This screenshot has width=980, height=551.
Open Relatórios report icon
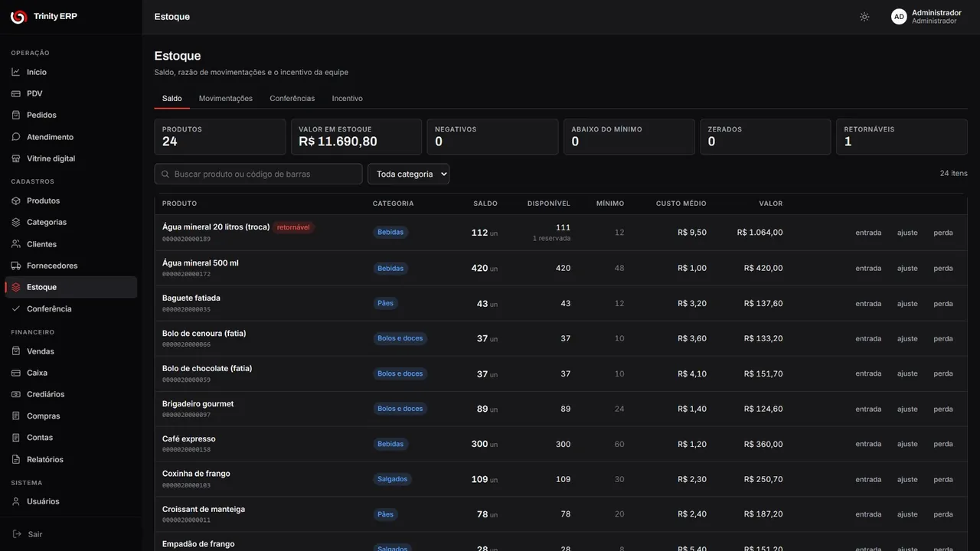pyautogui.click(x=16, y=459)
